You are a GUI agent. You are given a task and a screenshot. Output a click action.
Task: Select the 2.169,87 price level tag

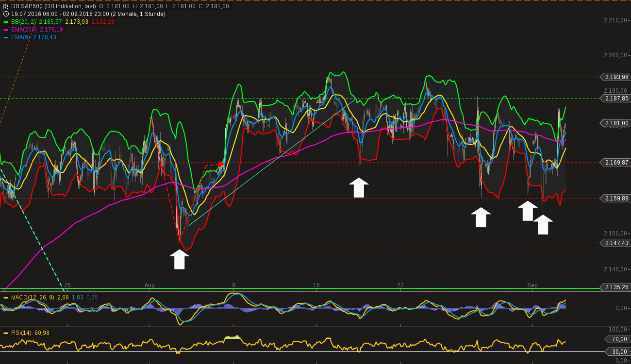pyautogui.click(x=615, y=162)
